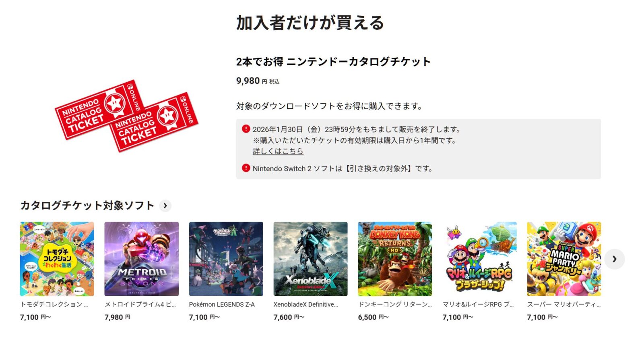This screenshot has width=644, height=343.
Task: Click the XenobladeX Definitive title text
Action: click(306, 304)
